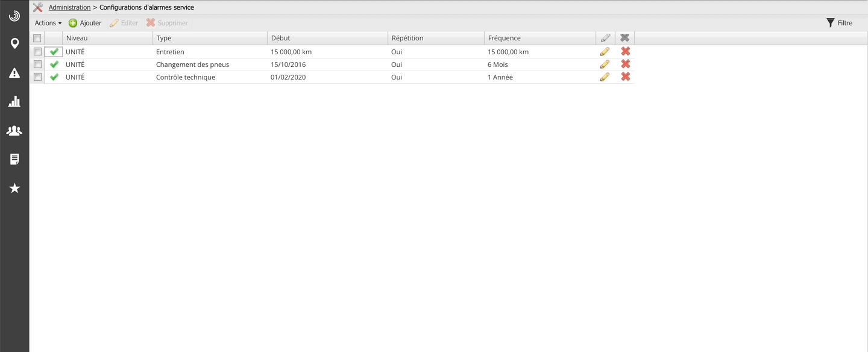Screen dimensions: 868x352
Task: Open the star favorites icon in sidebar
Action: 14,188
